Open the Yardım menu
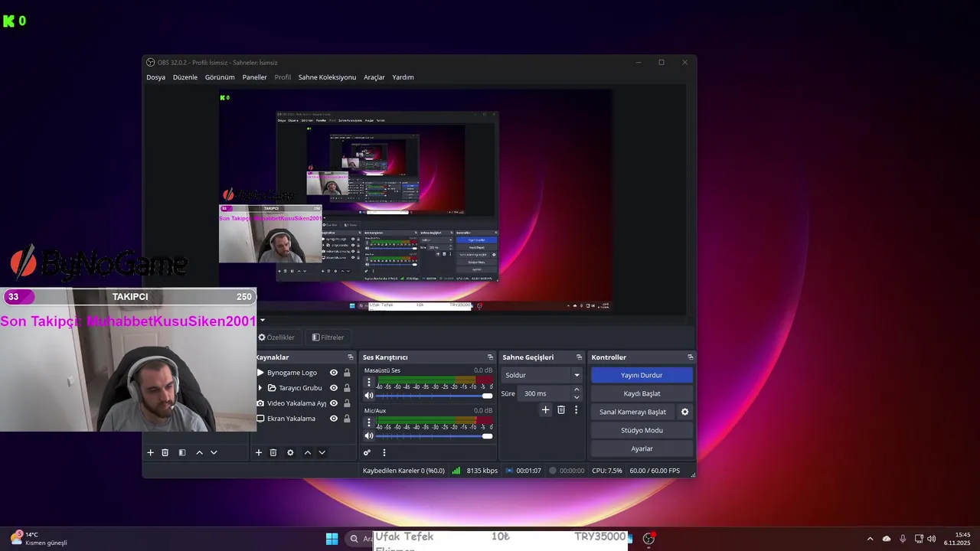The width and height of the screenshot is (980, 551). (x=403, y=77)
